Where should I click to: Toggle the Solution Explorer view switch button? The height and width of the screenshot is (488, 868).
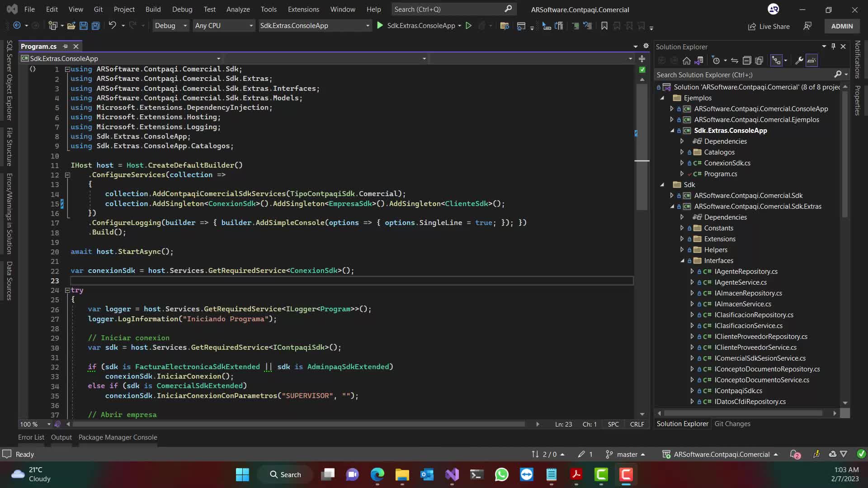tap(699, 61)
